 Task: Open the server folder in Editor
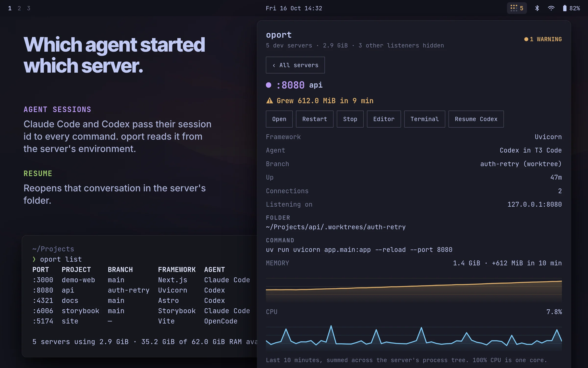point(384,119)
